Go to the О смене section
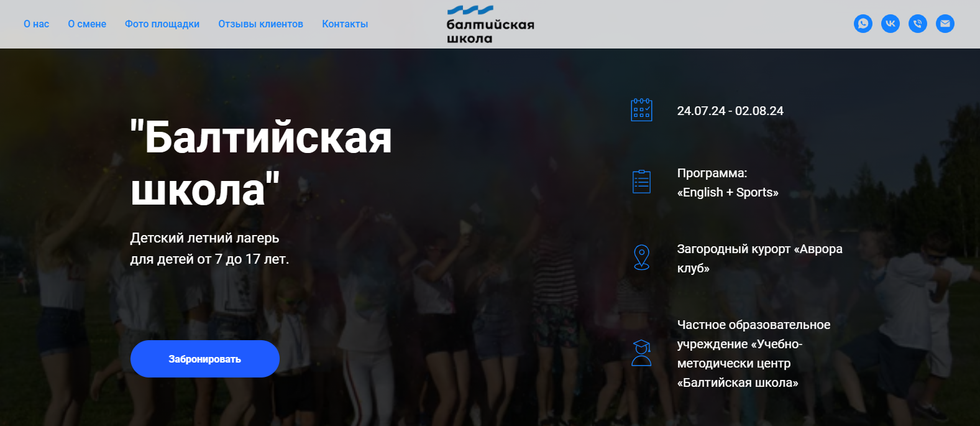980x426 pixels. point(87,24)
